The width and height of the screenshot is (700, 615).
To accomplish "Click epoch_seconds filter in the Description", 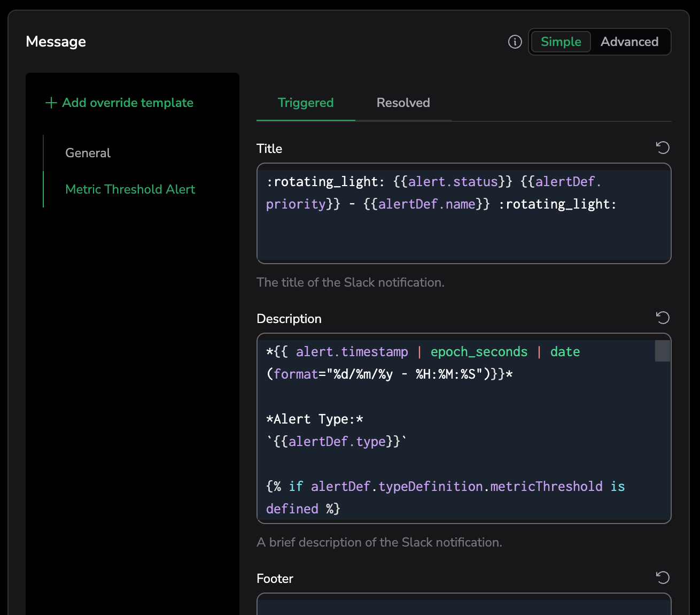I will [x=479, y=352].
